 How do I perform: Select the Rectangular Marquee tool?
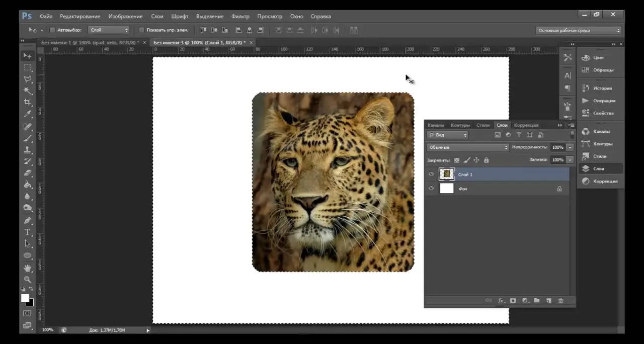pos(28,67)
